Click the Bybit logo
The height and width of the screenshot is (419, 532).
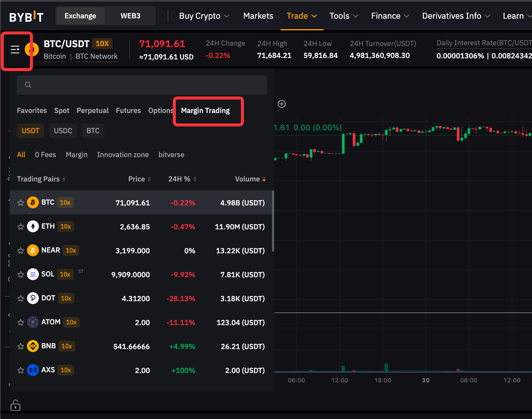26,16
